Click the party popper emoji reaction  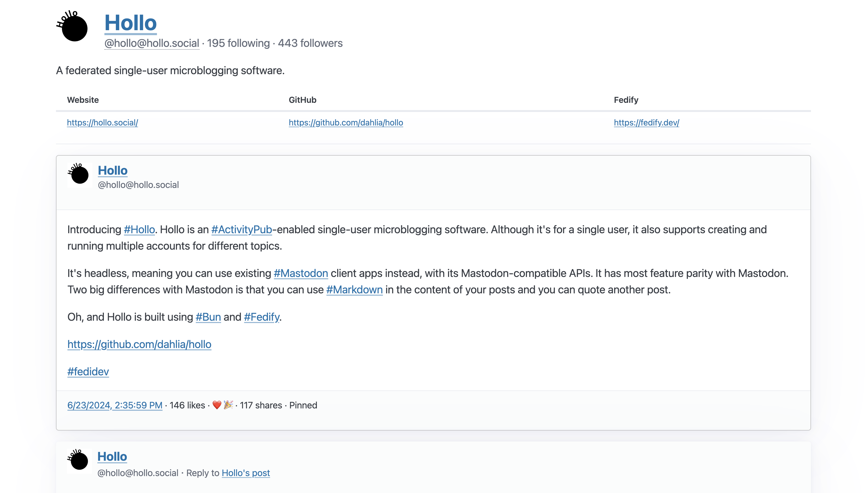tap(228, 405)
